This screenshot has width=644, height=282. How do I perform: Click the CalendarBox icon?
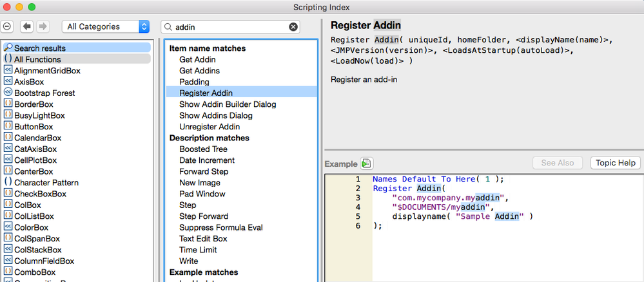click(x=8, y=137)
